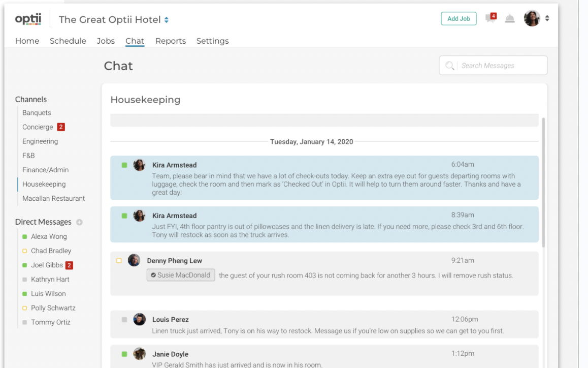Open the Concierge channel

pos(38,127)
